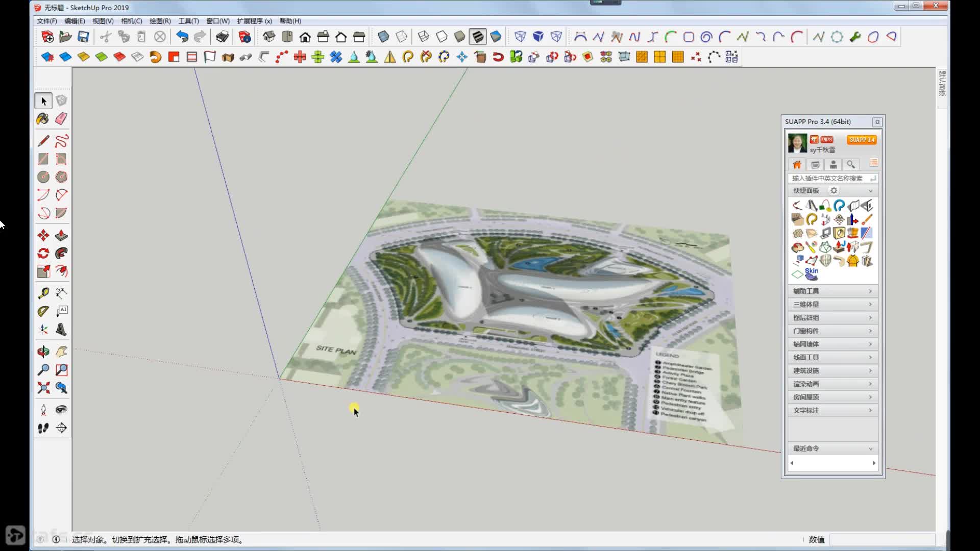This screenshot has height=551, width=980.
Task: Switch to Front house view
Action: point(305,37)
